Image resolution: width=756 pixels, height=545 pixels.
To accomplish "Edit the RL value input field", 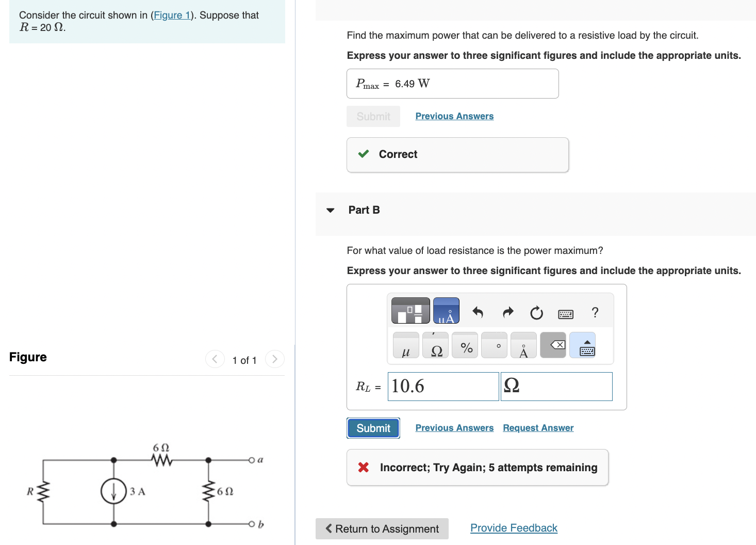I will 442,386.
